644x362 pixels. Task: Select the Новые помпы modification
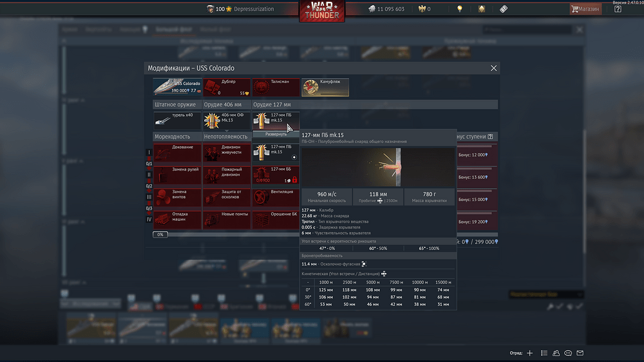click(x=226, y=220)
